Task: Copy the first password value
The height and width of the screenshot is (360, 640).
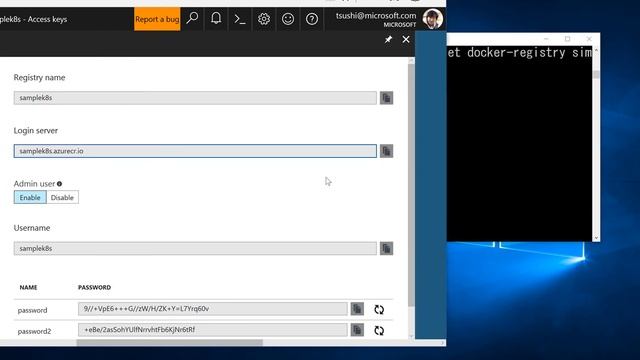Action: [357, 309]
